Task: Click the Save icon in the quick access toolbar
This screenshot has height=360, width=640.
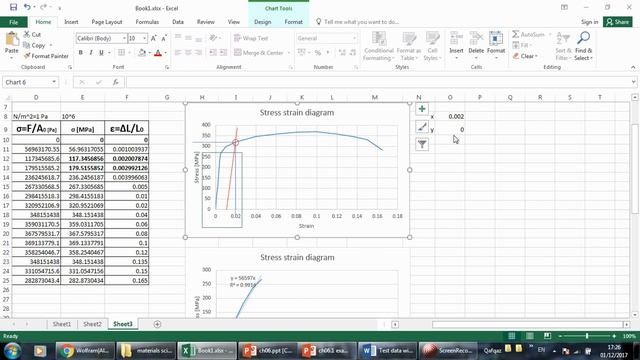Action: [13, 7]
